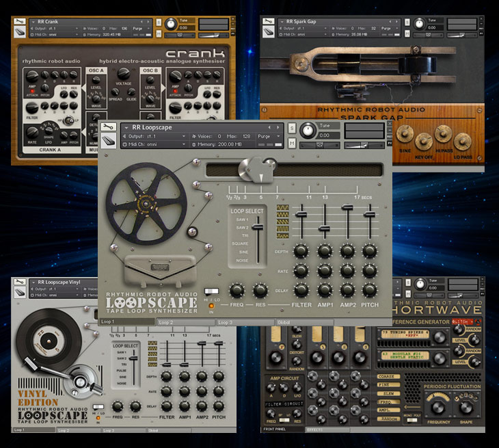The height and width of the screenshot is (448, 499).
Task: Click the AMPL. button in Shortwave
Action: (x=388, y=410)
